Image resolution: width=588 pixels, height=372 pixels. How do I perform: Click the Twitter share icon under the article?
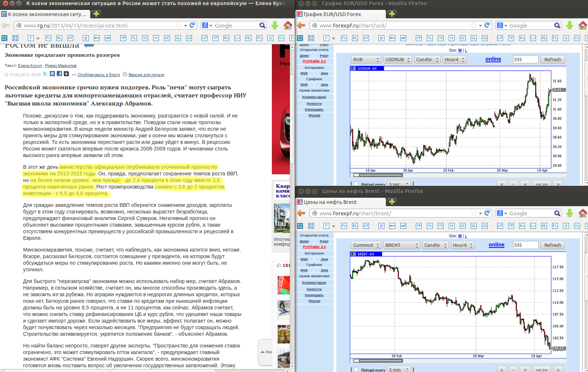tap(45, 74)
